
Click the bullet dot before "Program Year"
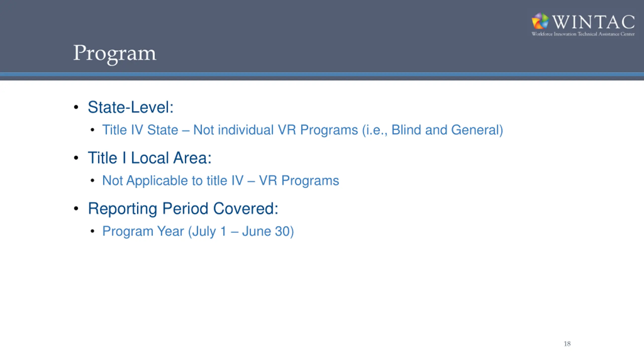[x=93, y=231]
